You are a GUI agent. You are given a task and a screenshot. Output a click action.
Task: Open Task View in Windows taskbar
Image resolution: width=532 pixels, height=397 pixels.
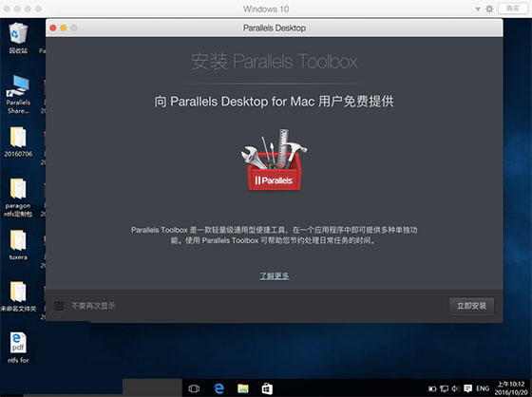pyautogui.click(x=194, y=388)
